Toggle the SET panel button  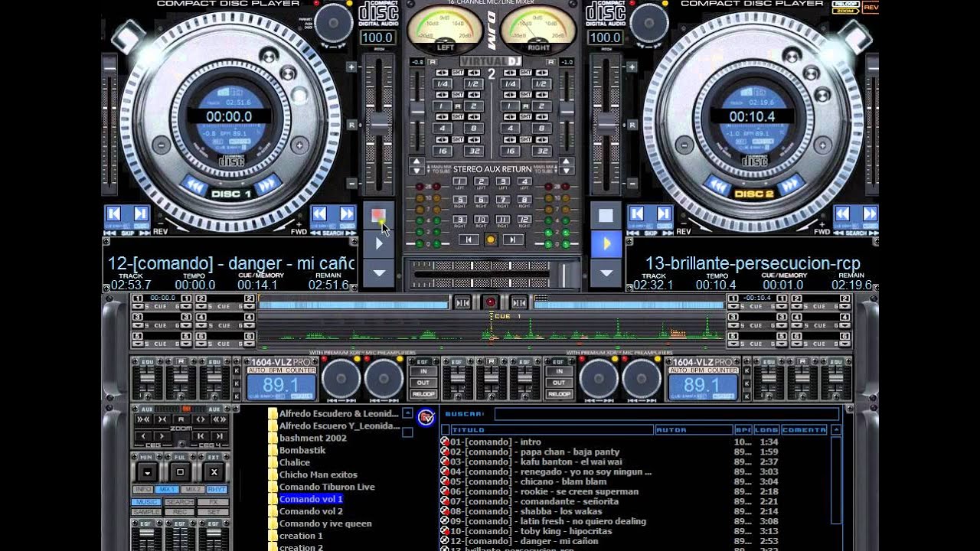click(214, 512)
